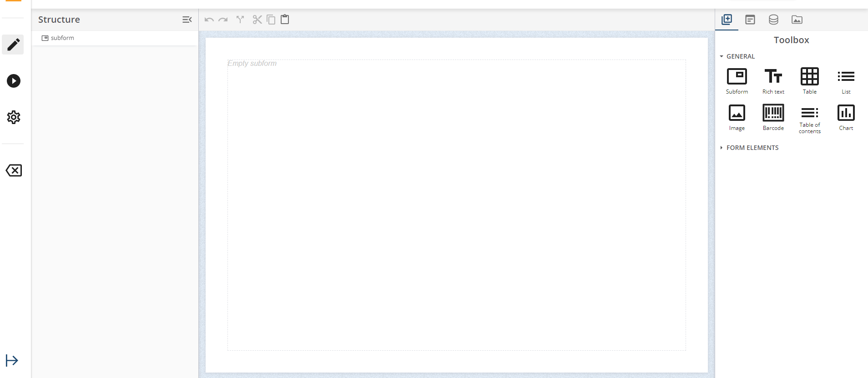Collapse the Structure panel

(x=187, y=20)
